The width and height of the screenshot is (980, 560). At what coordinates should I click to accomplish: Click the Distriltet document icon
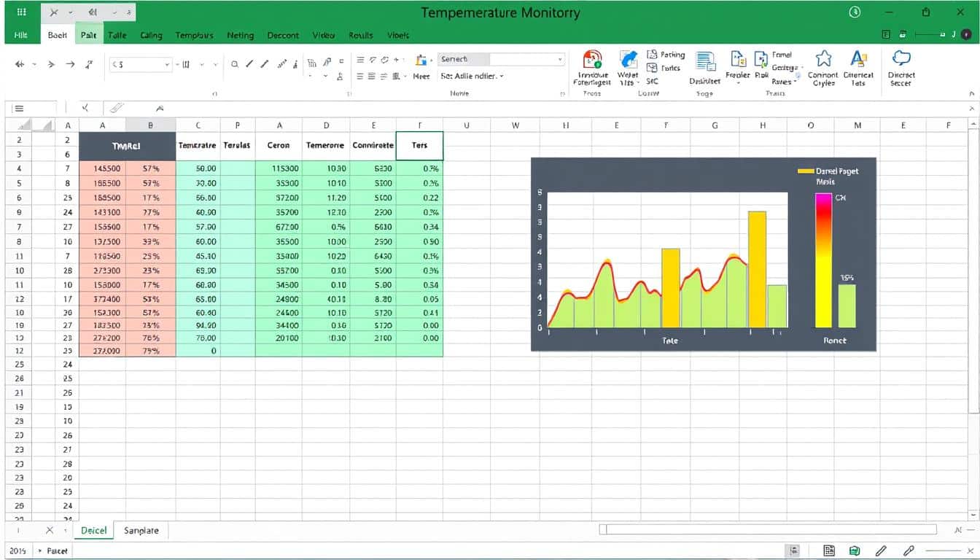tap(705, 62)
